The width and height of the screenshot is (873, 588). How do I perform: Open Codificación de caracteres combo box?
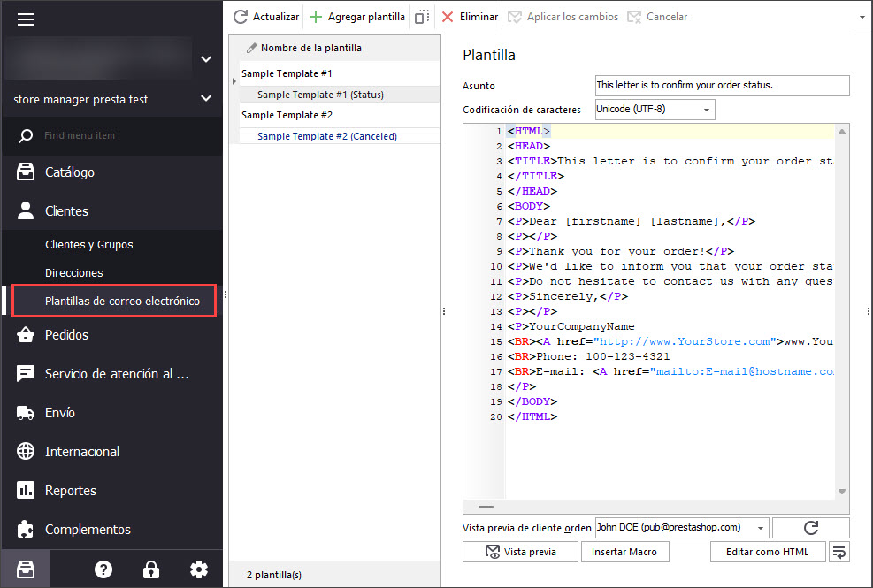[655, 109]
